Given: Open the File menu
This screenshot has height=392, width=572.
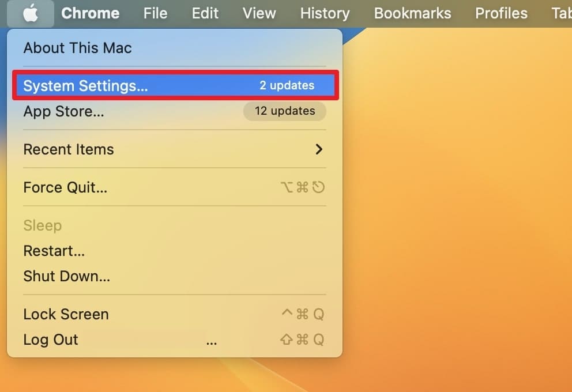Looking at the screenshot, I should pos(156,13).
